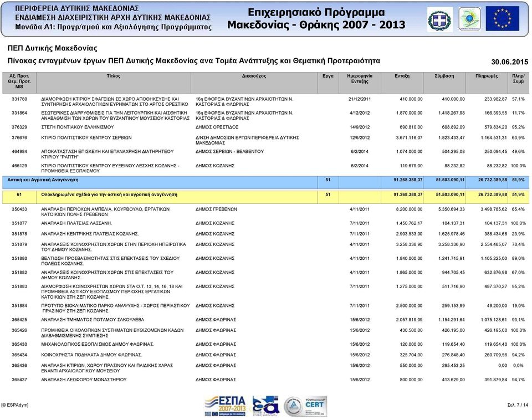Screen dimensions: 532x420
Task: Click the title 'ΣΤΕΓΗ ΠΟΝΤΙΑΚΟΥ ΕΛΛΗΝΙΣΜΟΥ'
Action: pos(78,127)
